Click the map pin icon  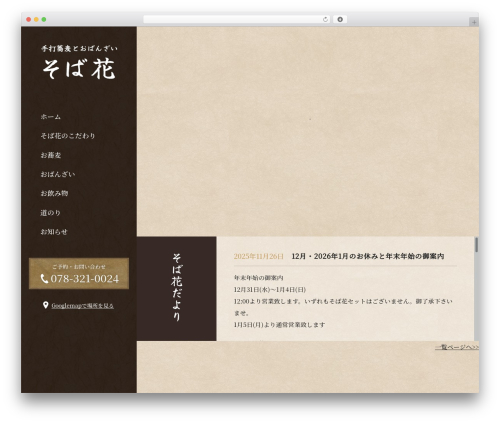(46, 305)
